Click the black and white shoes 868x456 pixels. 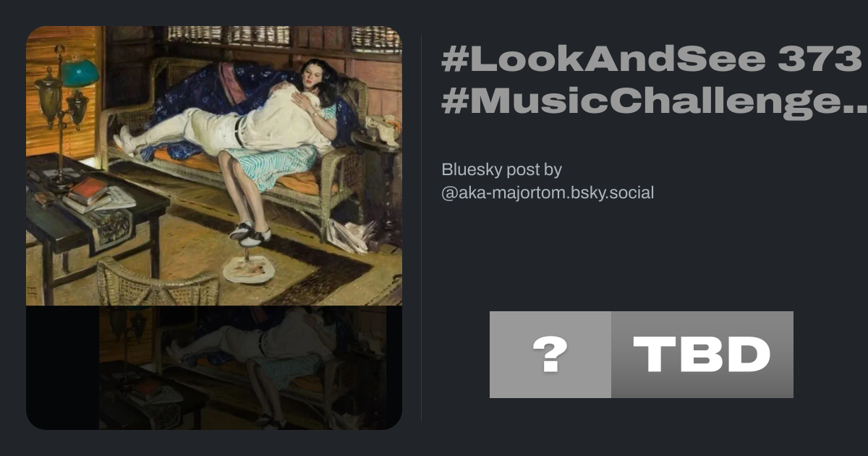point(249,233)
